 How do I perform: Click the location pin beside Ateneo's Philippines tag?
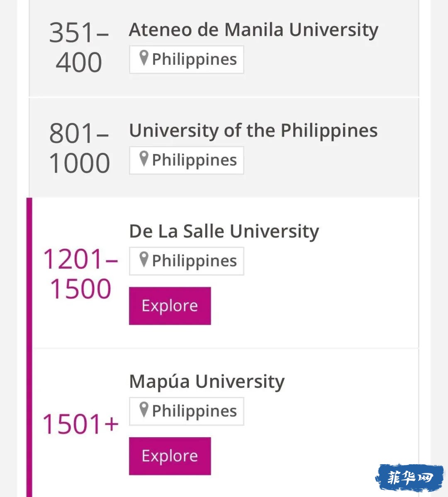(x=144, y=58)
